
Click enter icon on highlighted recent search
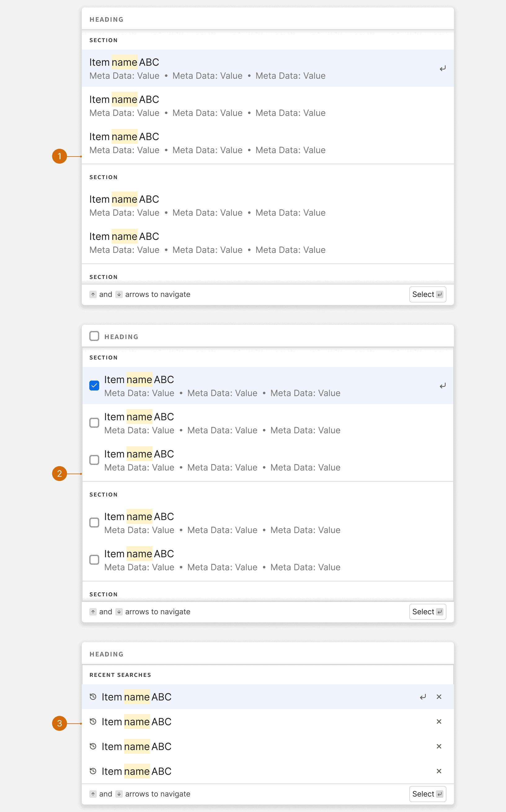423,697
